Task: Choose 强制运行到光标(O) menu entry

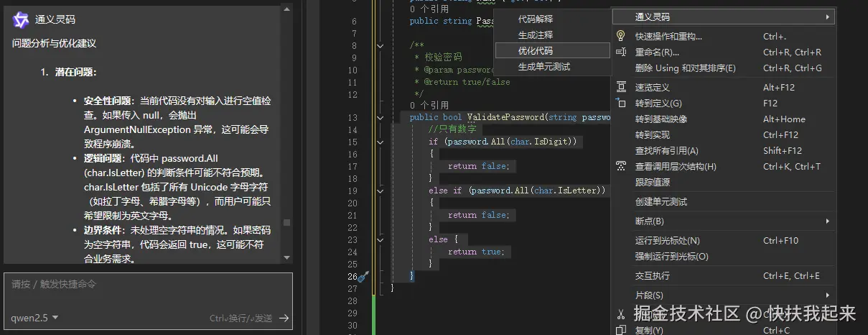Action: click(724, 257)
